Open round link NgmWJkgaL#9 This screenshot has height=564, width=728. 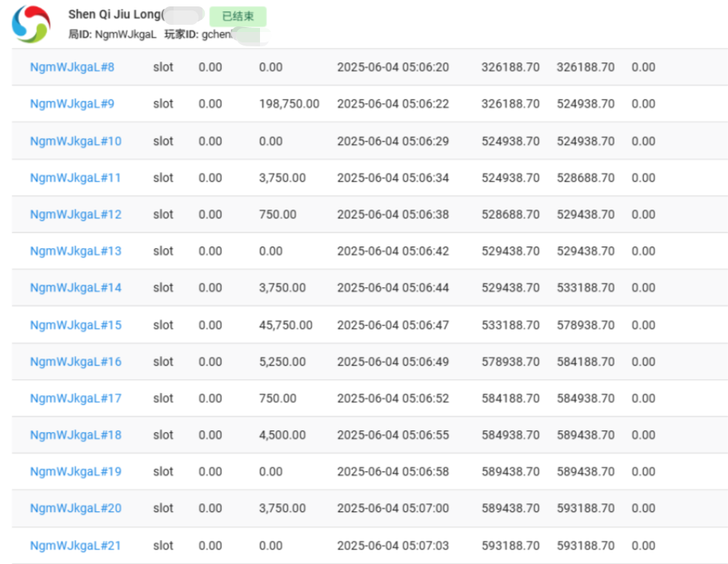click(x=72, y=104)
